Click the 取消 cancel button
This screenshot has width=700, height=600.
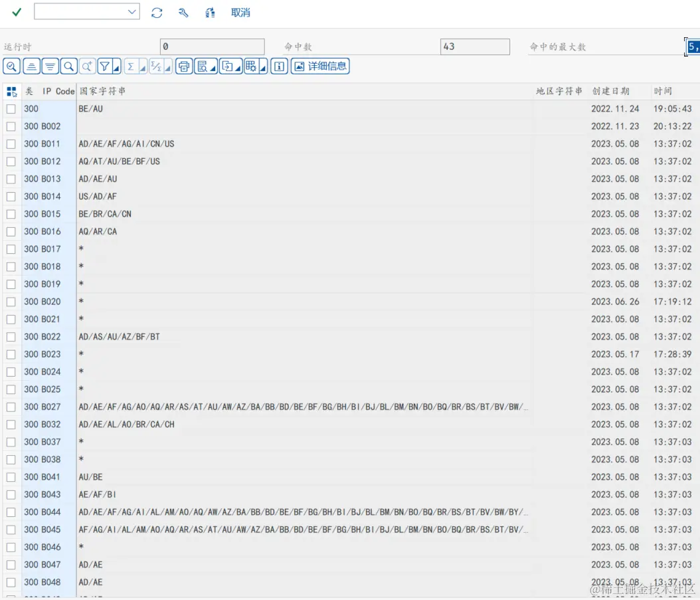point(240,13)
